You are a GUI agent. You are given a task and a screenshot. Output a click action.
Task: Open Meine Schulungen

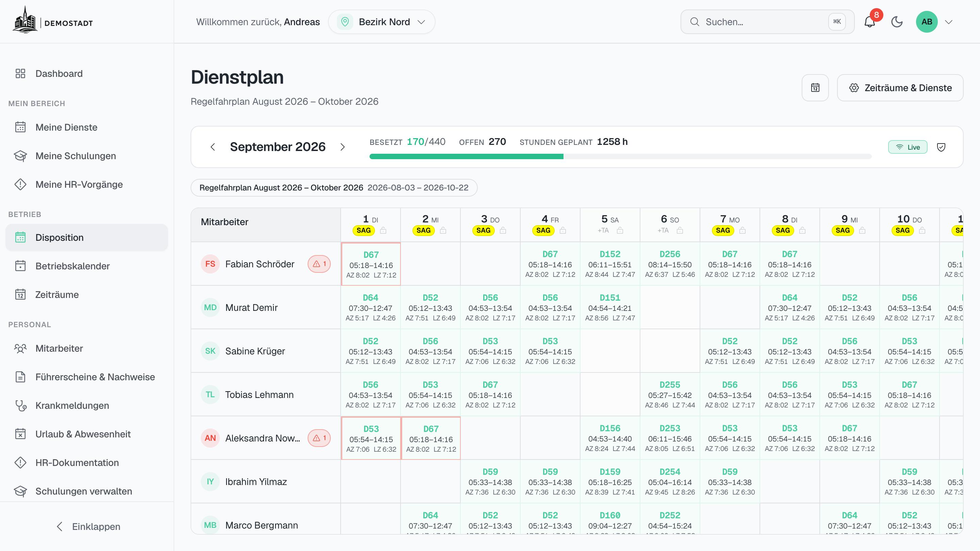click(x=87, y=155)
